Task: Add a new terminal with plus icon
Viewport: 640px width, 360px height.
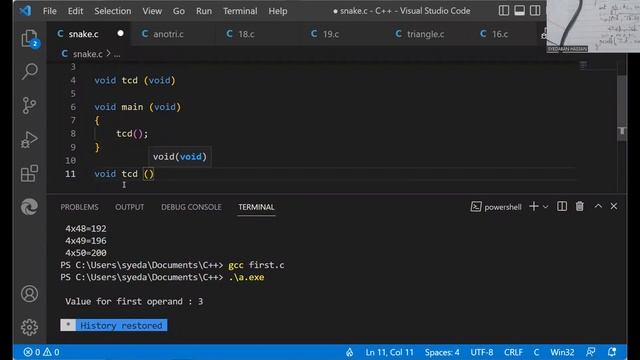Action: (533, 207)
